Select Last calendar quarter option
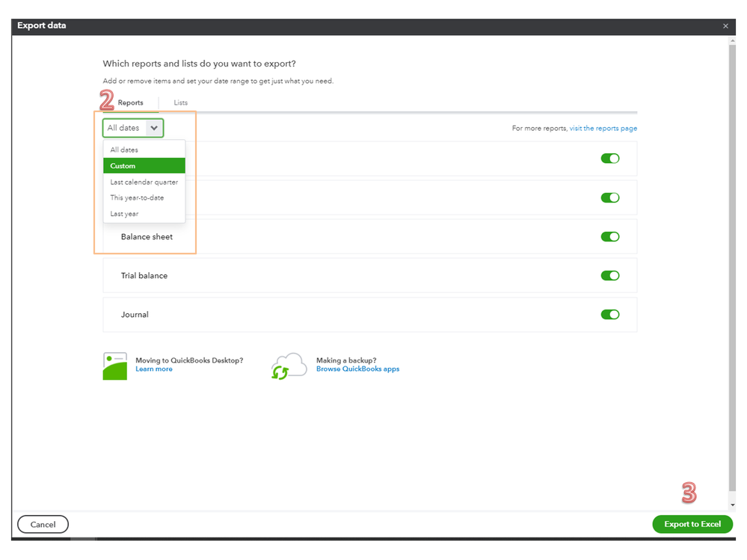747x560 pixels. pyautogui.click(x=144, y=182)
